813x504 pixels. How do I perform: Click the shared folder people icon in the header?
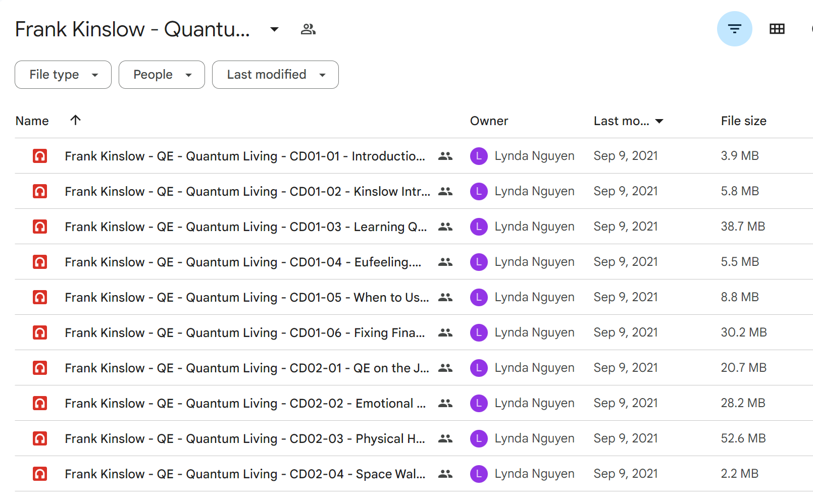pyautogui.click(x=308, y=29)
